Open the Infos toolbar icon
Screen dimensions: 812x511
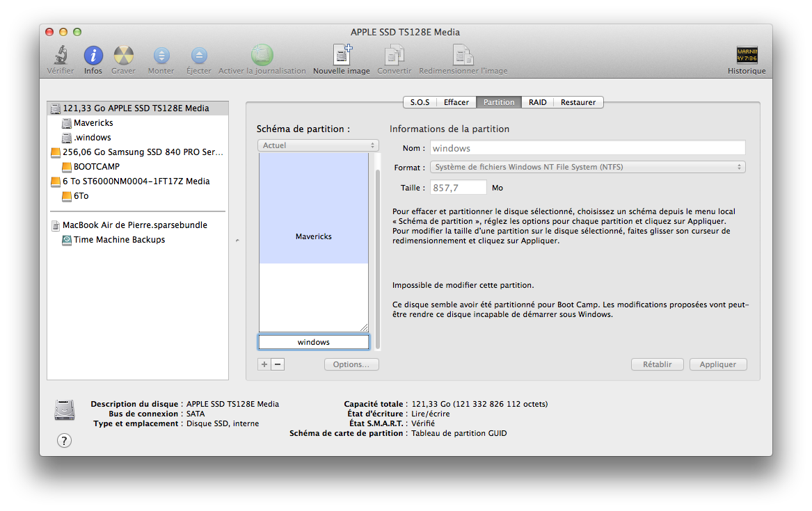(x=93, y=55)
